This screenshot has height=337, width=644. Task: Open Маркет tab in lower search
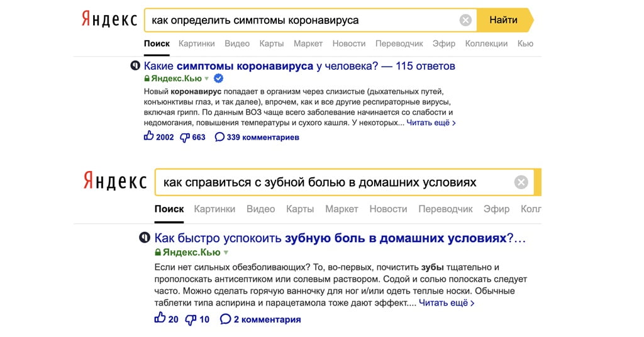[341, 209]
